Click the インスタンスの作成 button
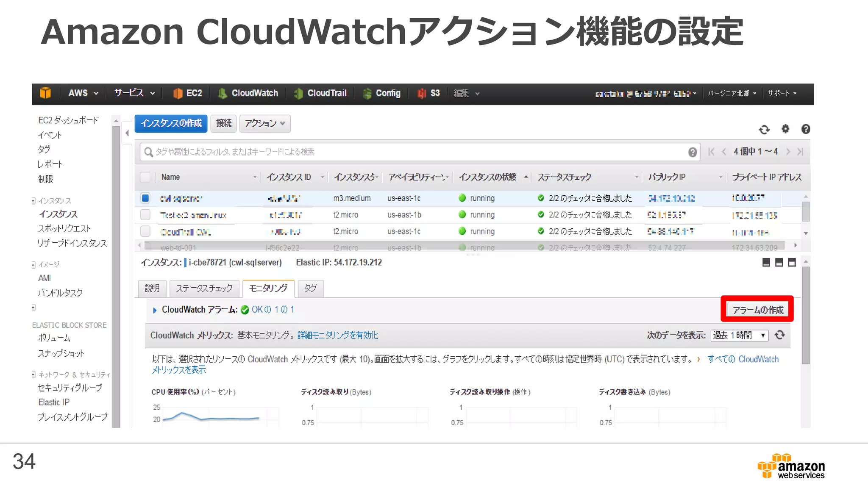The width and height of the screenshot is (868, 488). [x=171, y=124]
